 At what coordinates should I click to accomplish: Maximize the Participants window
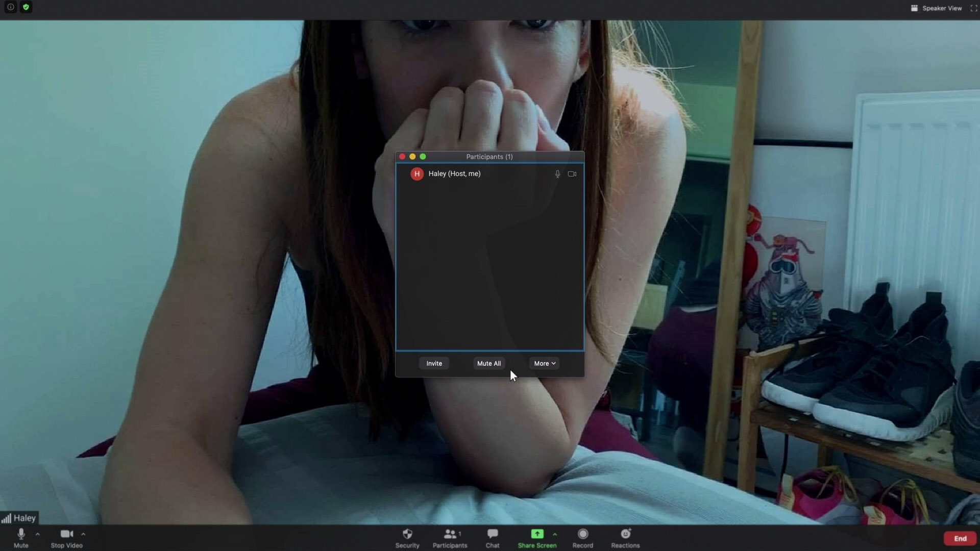click(x=423, y=157)
